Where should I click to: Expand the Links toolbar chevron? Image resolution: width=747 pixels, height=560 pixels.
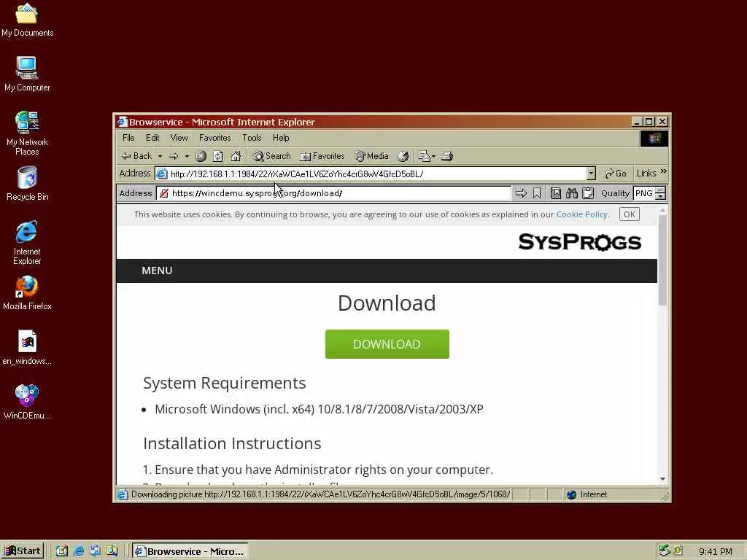(x=664, y=171)
